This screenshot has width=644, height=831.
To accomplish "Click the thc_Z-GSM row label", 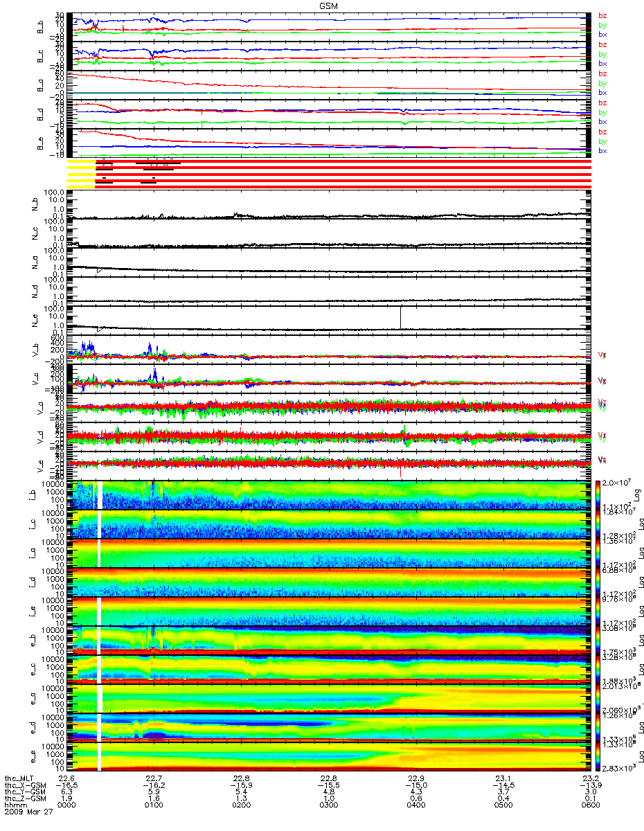I will (24, 797).
